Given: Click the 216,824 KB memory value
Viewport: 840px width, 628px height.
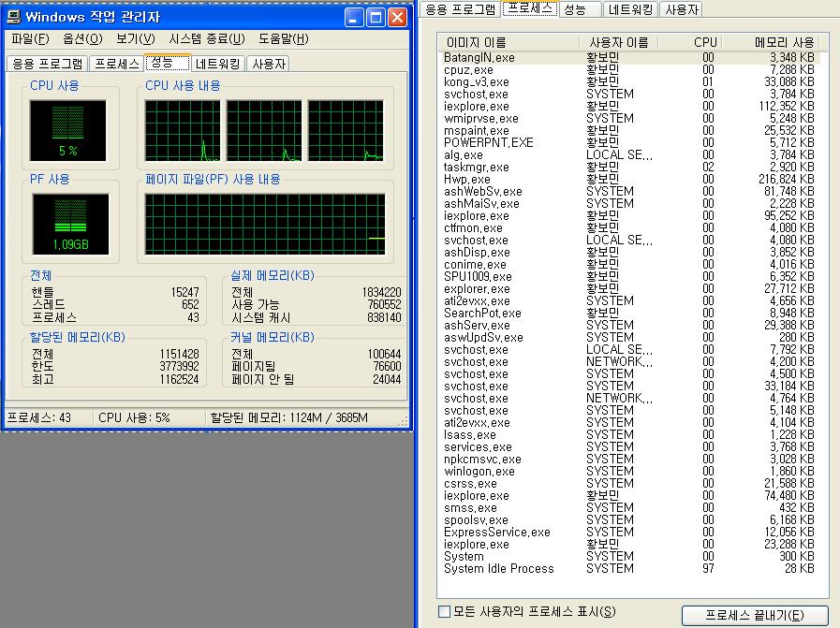Looking at the screenshot, I should pos(786,180).
